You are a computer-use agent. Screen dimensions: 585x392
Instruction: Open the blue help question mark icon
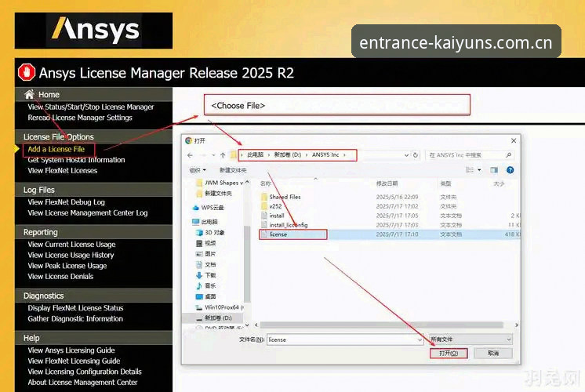[x=510, y=170]
